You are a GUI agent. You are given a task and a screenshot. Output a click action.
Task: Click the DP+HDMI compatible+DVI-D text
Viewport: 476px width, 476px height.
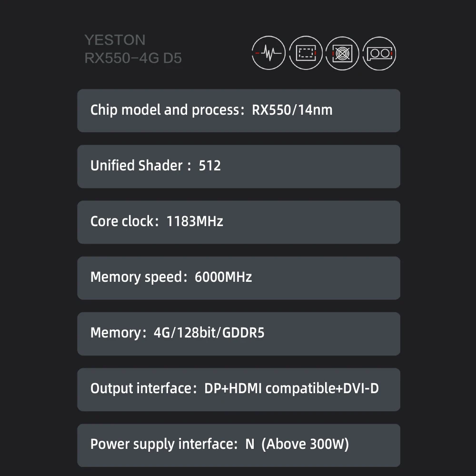pyautogui.click(x=291, y=388)
